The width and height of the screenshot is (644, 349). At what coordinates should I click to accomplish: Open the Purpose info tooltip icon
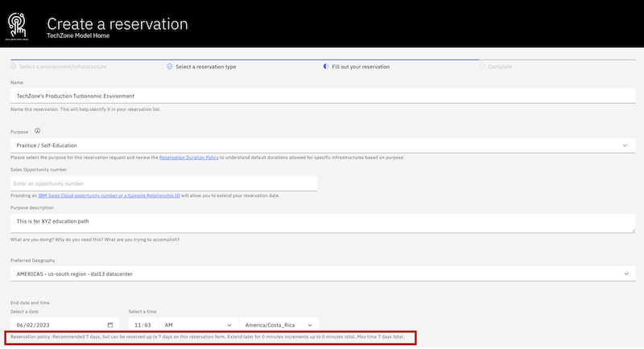(37, 131)
